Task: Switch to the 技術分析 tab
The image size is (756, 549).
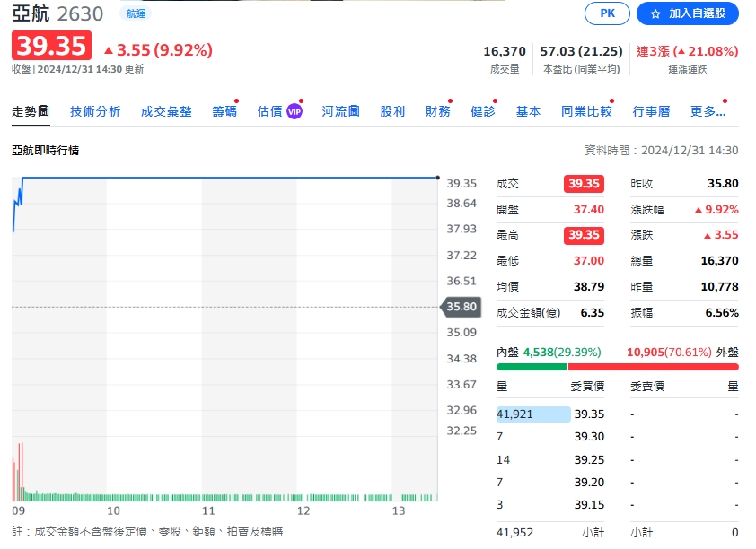Action: 95,111
